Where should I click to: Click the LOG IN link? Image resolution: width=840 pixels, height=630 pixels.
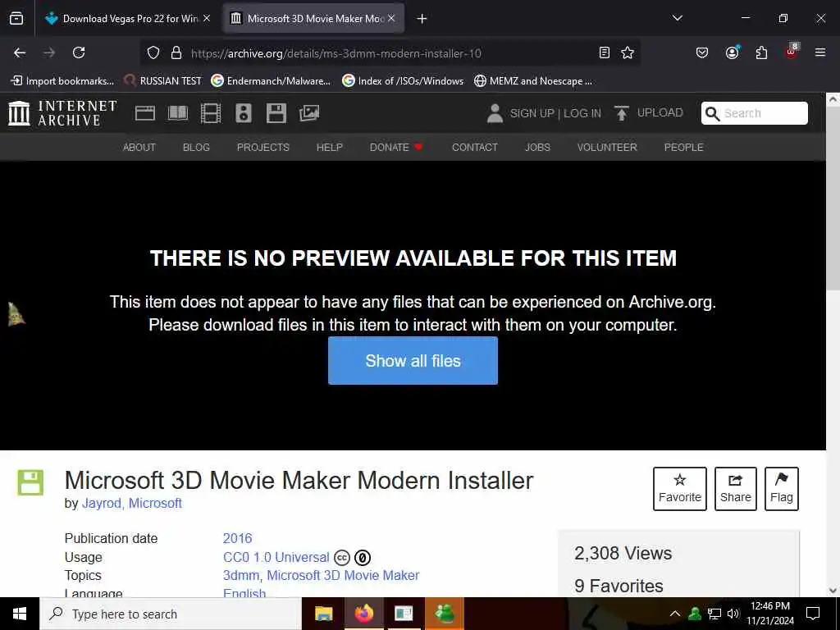[582, 113]
